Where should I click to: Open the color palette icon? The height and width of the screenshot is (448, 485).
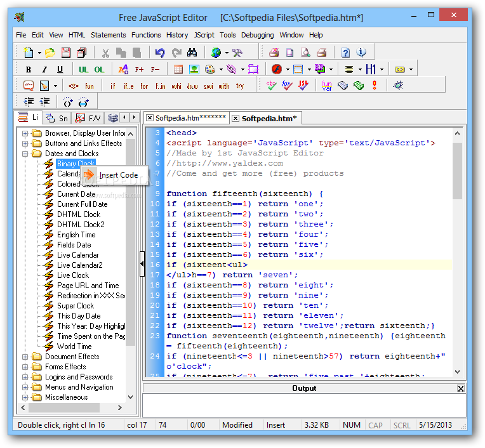click(x=210, y=69)
